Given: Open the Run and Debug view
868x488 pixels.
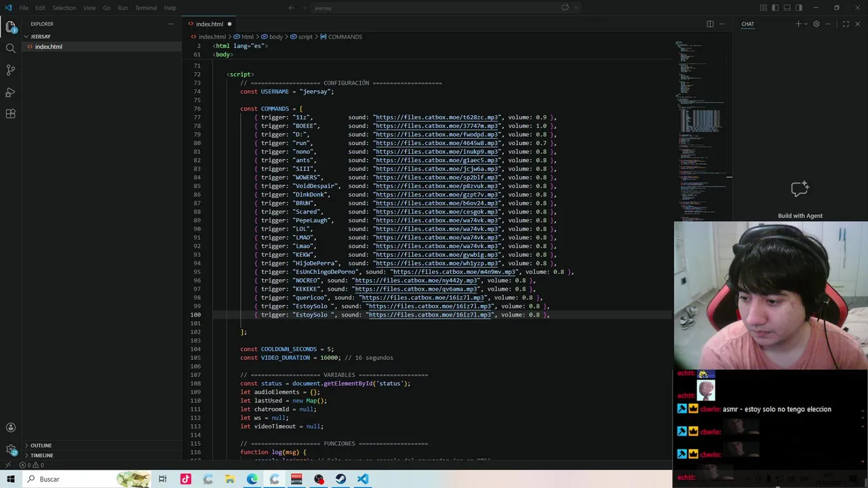Looking at the screenshot, I should pos(10,92).
